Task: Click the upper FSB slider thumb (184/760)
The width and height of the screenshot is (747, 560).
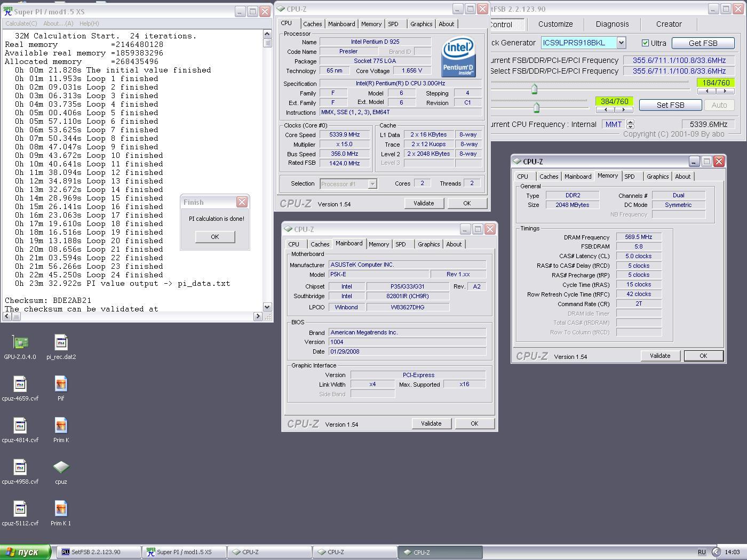Action: coord(534,89)
